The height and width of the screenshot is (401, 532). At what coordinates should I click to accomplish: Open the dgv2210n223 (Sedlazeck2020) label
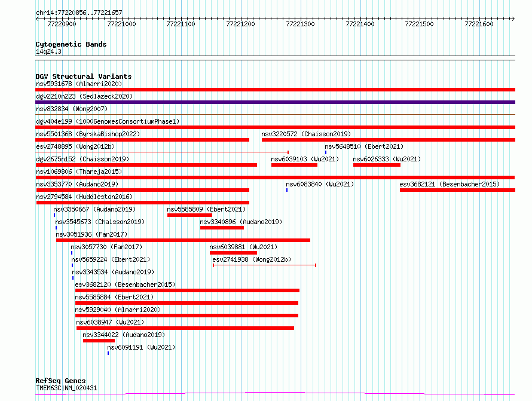tap(84, 96)
